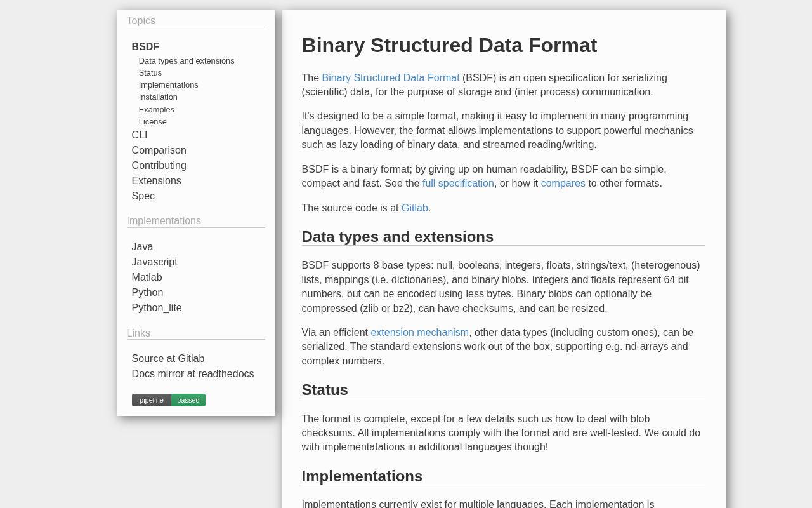The image size is (812, 508).
Task: Open the Java implementation page
Action: click(x=142, y=247)
